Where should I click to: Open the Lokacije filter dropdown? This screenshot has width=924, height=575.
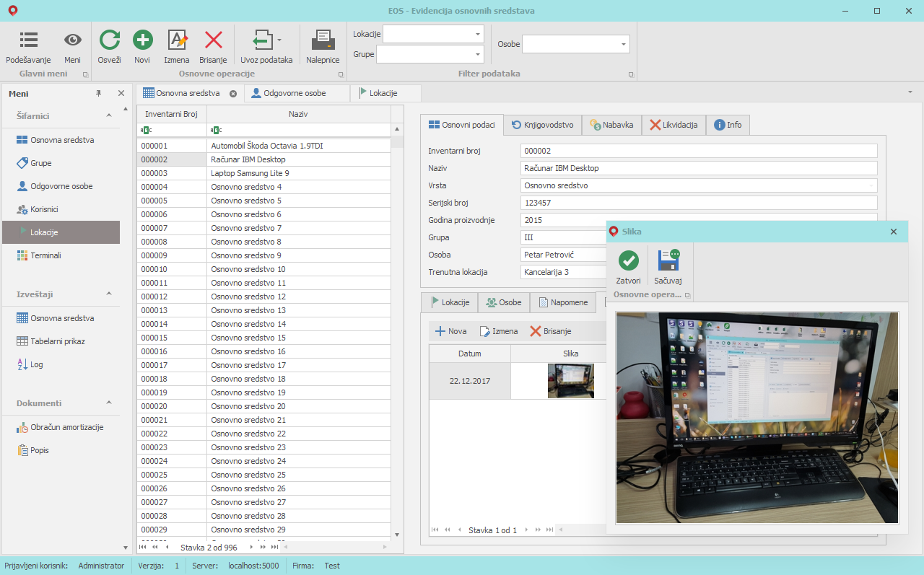pyautogui.click(x=478, y=35)
